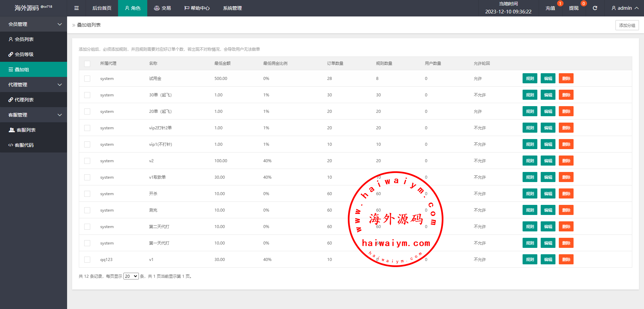This screenshot has width=644, height=309.
Task: Collapse the sidebar with the hamburger icon
Action: 76,8
